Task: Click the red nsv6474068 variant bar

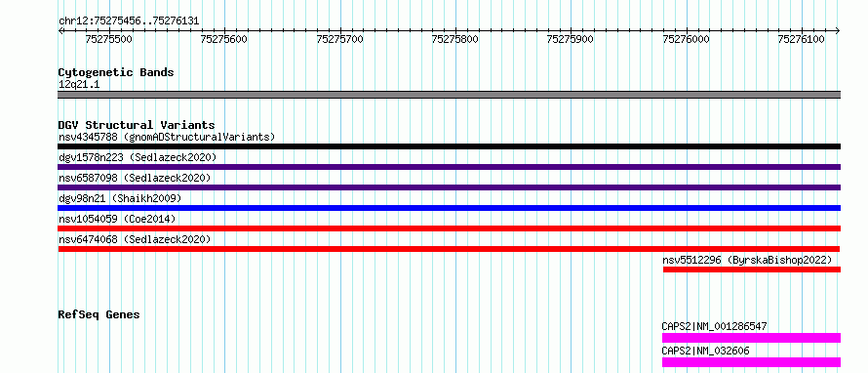Action: (x=449, y=249)
